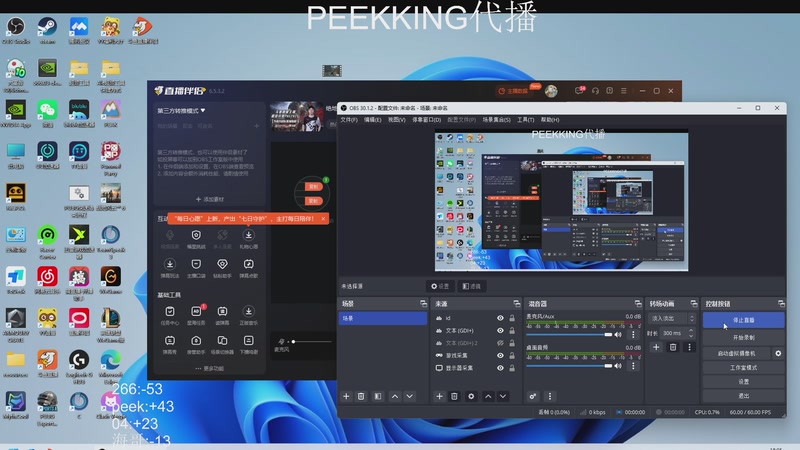800x450 pixels.
Task: Click the 启动虚拟摄像机 button
Action: pos(737,353)
